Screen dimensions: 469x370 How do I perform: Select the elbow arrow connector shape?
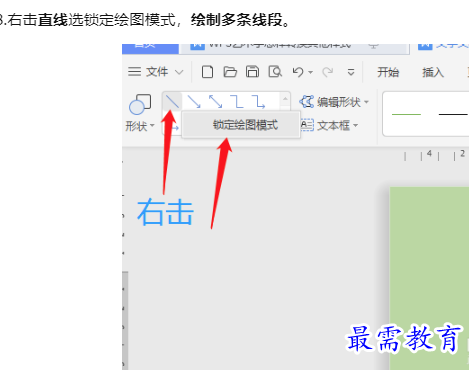[x=259, y=101]
